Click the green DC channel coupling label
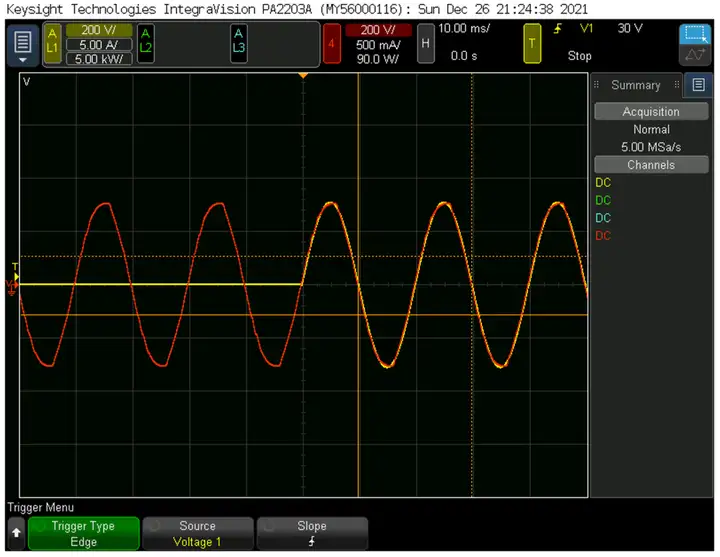This screenshot has width=720, height=557. [x=602, y=200]
